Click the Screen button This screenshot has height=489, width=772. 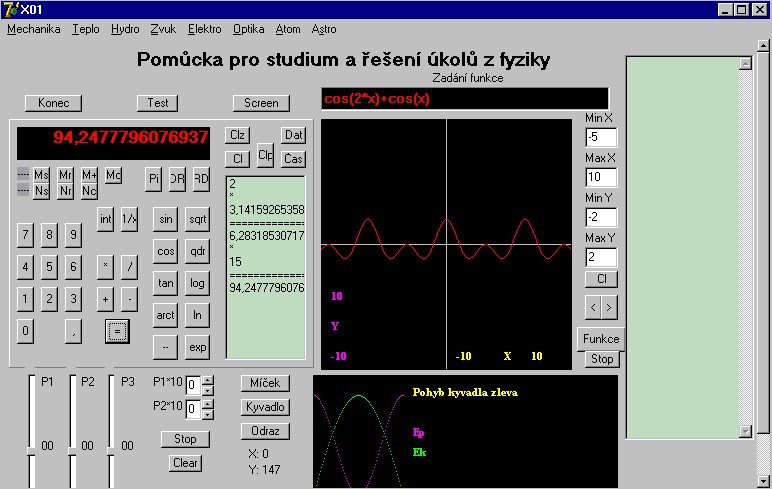click(261, 103)
